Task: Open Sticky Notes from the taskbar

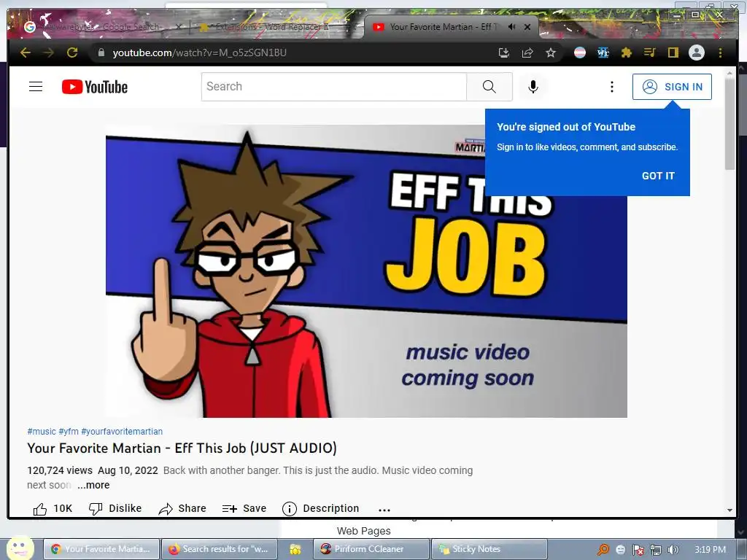Action: [489, 549]
